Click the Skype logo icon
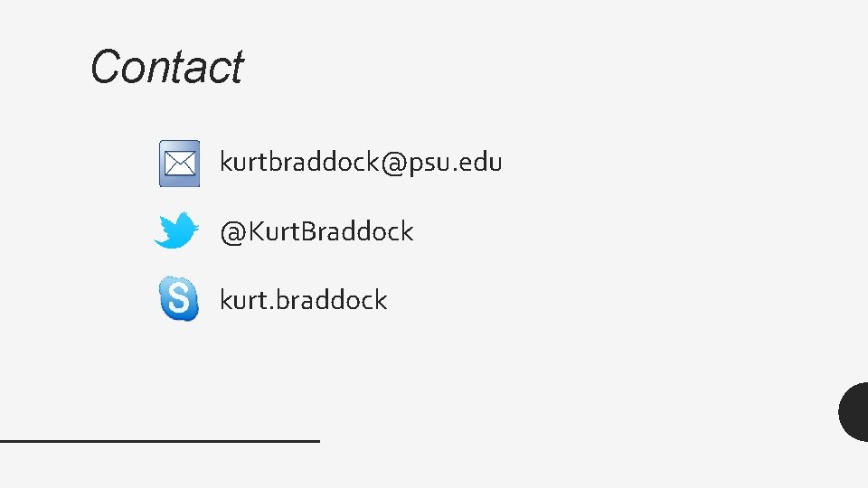 coord(179,299)
